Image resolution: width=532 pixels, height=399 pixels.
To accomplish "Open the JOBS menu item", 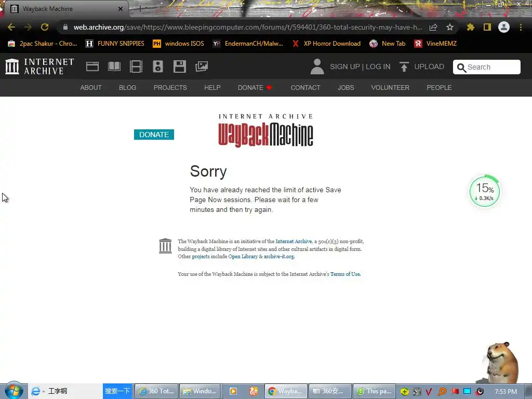I will [345, 87].
